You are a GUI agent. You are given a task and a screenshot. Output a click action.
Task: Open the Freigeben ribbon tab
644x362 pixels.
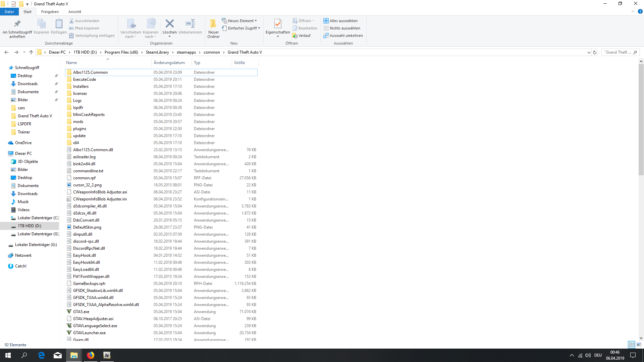tap(50, 12)
